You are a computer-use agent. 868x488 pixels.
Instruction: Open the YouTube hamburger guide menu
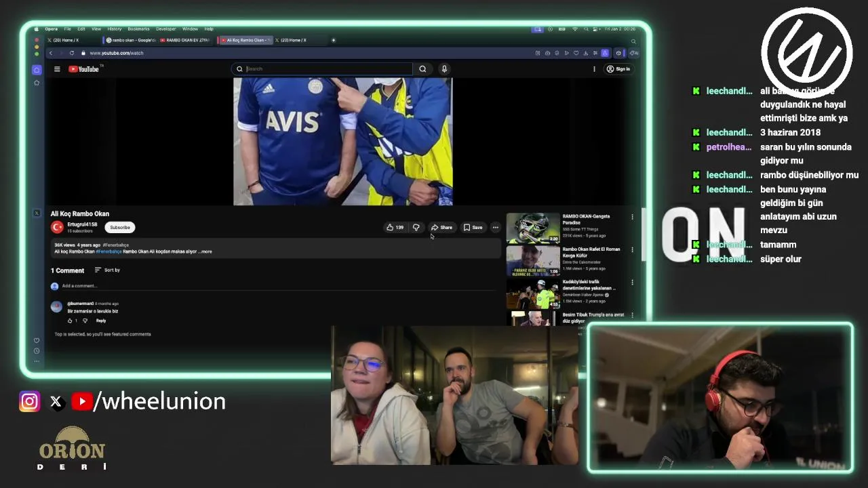click(57, 69)
